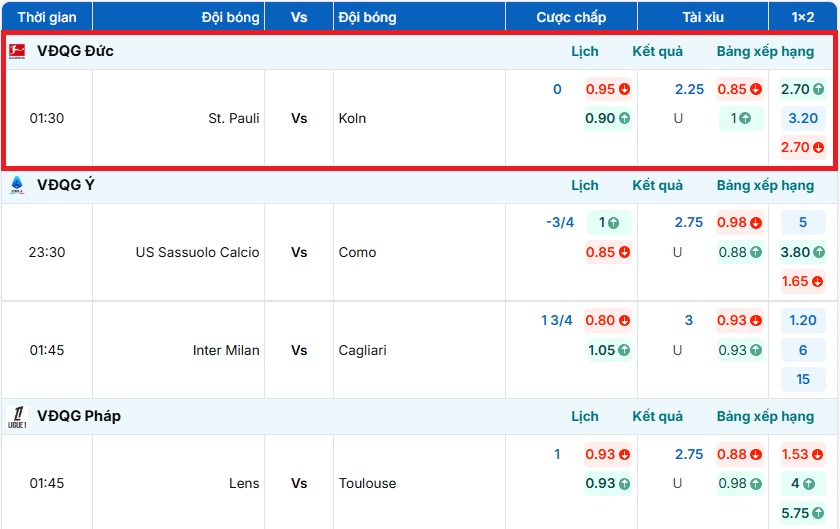Open Bảng xếp hạng for VĐQG Pháp

(765, 416)
